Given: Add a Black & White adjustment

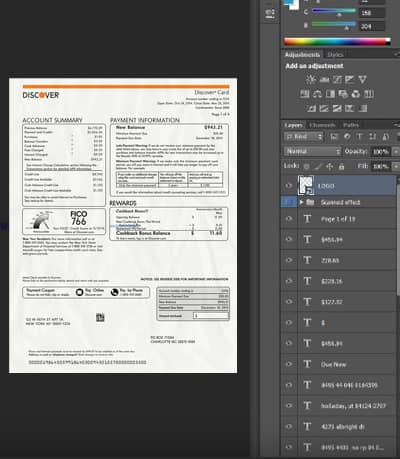Looking at the screenshot, I should (x=330, y=94).
